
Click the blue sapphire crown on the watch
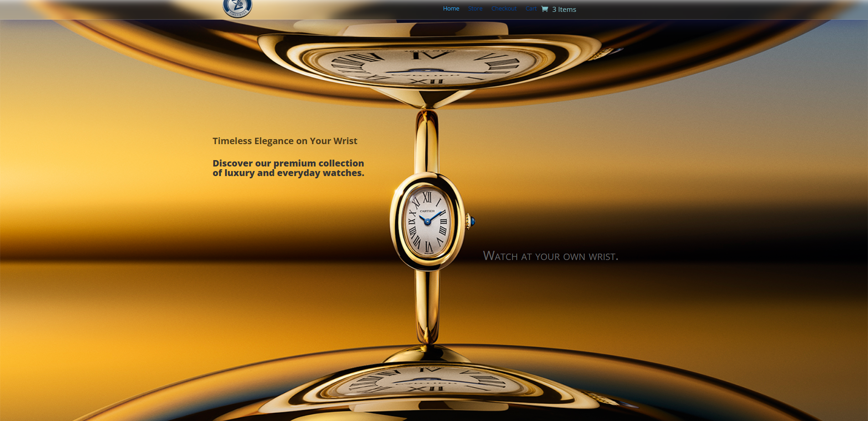point(472,221)
